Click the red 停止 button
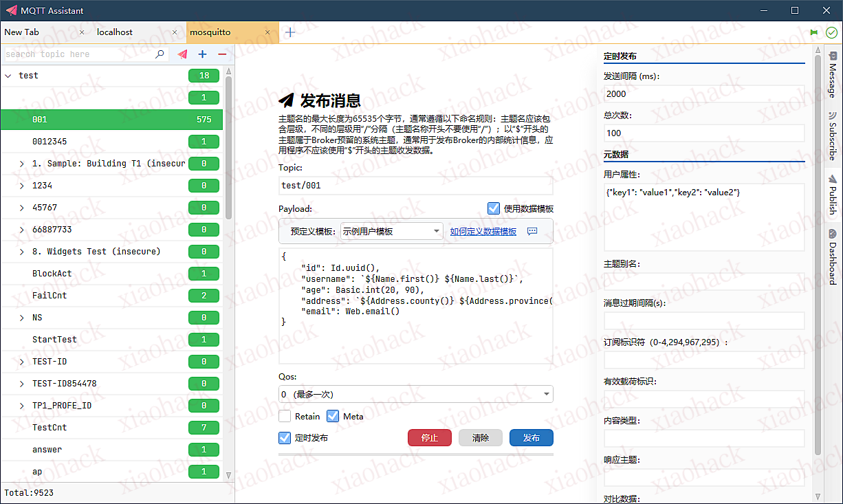 pyautogui.click(x=430, y=438)
